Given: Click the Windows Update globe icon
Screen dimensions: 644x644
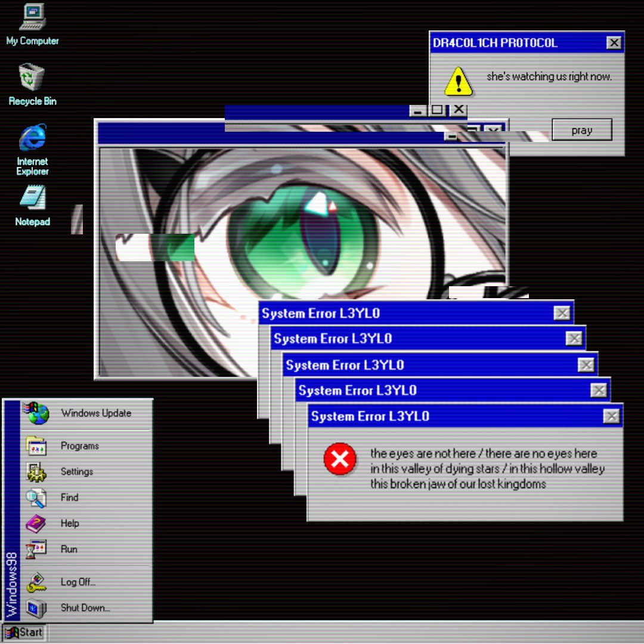Looking at the screenshot, I should pyautogui.click(x=36, y=413).
